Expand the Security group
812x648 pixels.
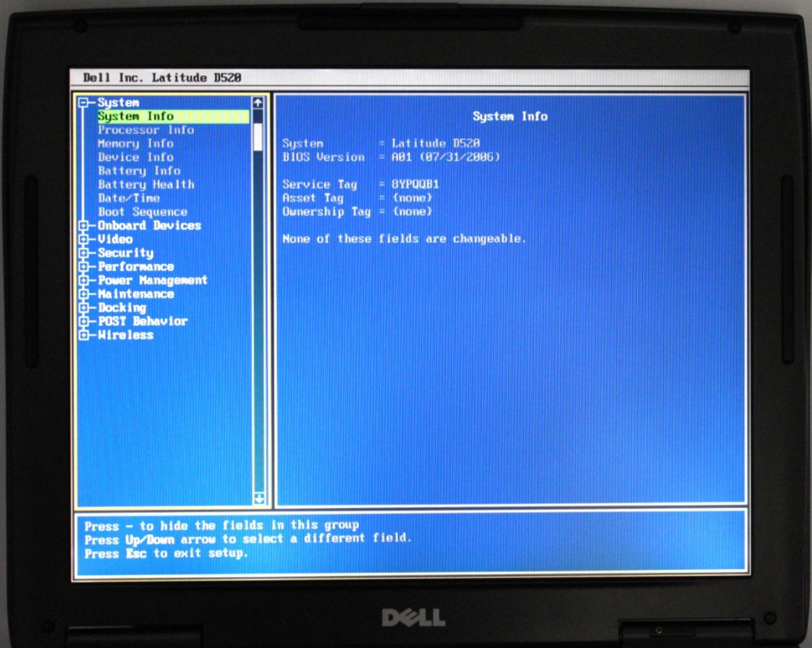[84, 253]
